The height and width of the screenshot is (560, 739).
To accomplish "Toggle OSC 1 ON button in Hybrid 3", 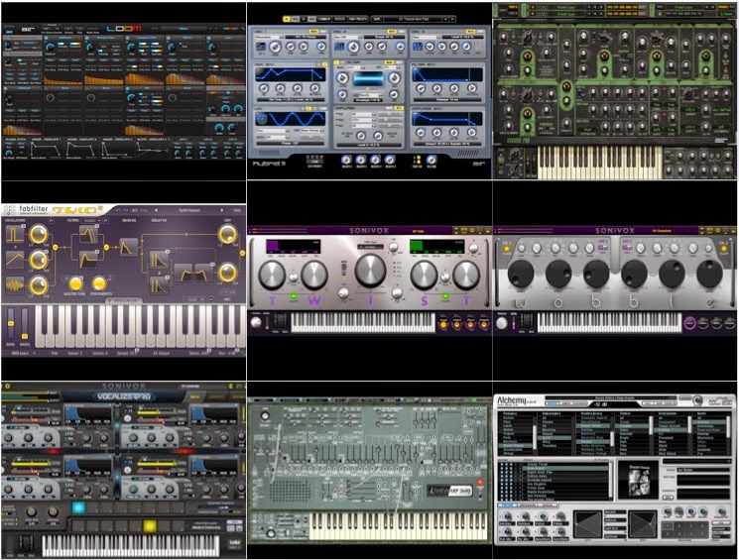I will [x=311, y=32].
